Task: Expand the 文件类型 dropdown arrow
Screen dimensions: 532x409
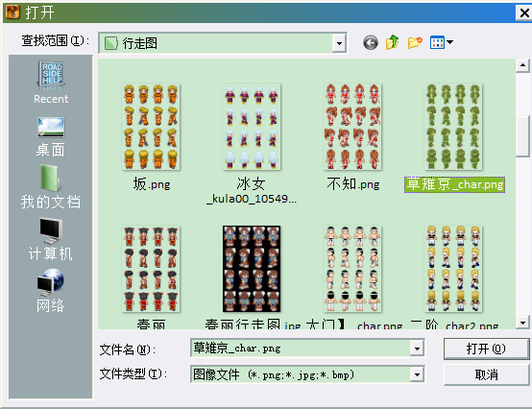Action: [417, 374]
